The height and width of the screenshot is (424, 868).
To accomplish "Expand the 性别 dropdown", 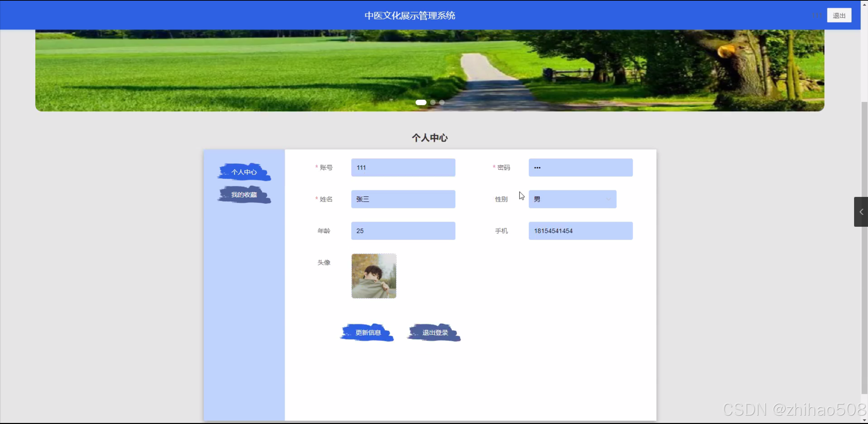I will [x=572, y=199].
